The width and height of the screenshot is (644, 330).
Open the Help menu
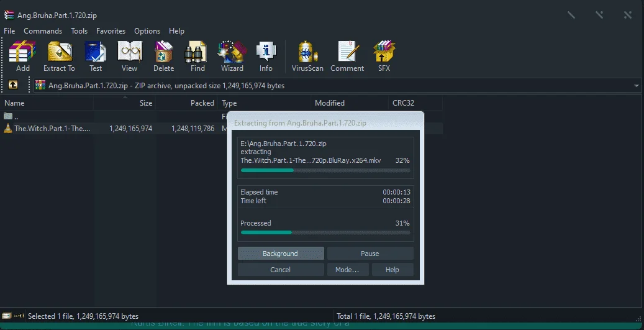pyautogui.click(x=176, y=31)
